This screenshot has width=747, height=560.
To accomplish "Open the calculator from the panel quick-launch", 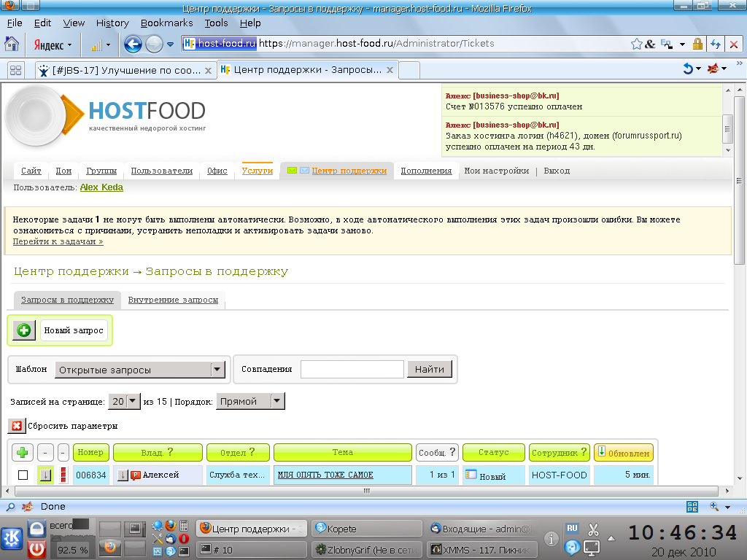I will point(184,526).
